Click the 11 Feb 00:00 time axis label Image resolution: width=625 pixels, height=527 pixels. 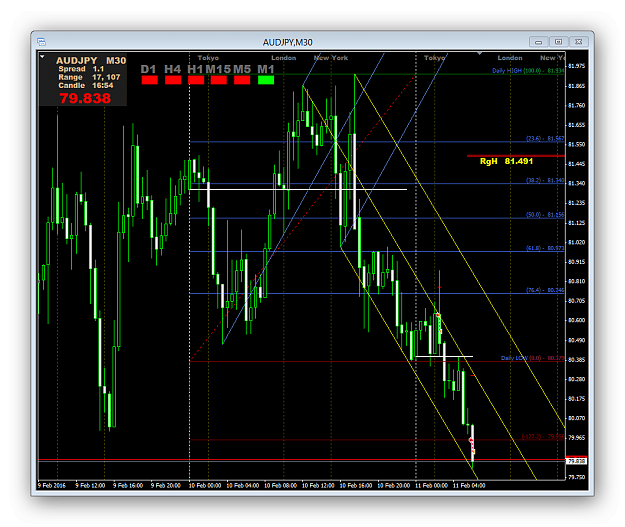click(x=431, y=486)
